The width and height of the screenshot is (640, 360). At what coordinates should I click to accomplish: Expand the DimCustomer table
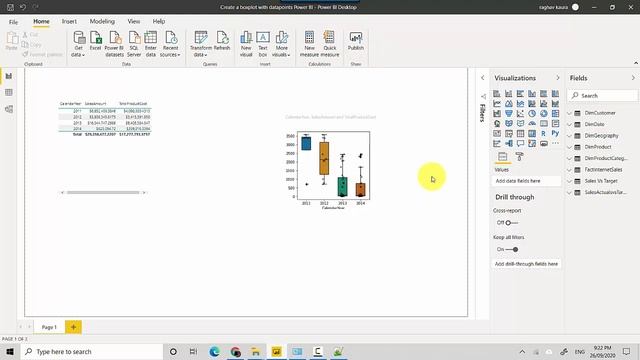[x=569, y=113]
